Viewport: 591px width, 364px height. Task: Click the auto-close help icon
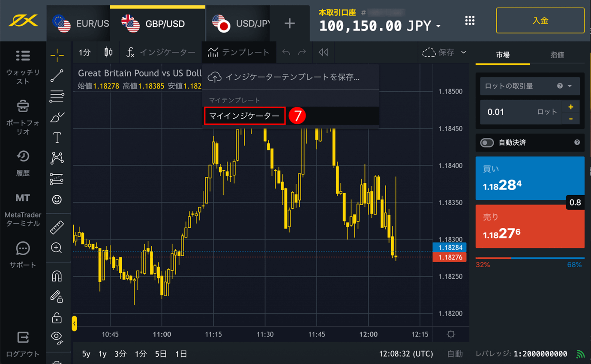(x=577, y=143)
